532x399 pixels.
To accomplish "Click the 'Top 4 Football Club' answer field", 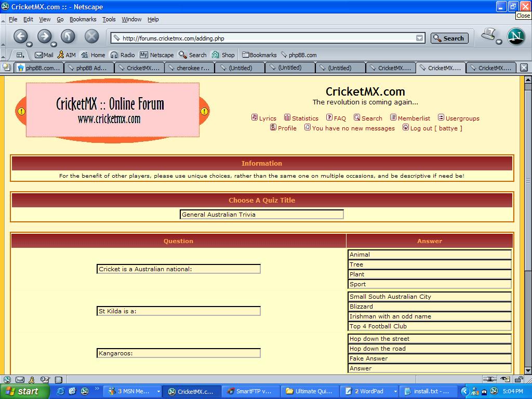I will coord(430,326).
